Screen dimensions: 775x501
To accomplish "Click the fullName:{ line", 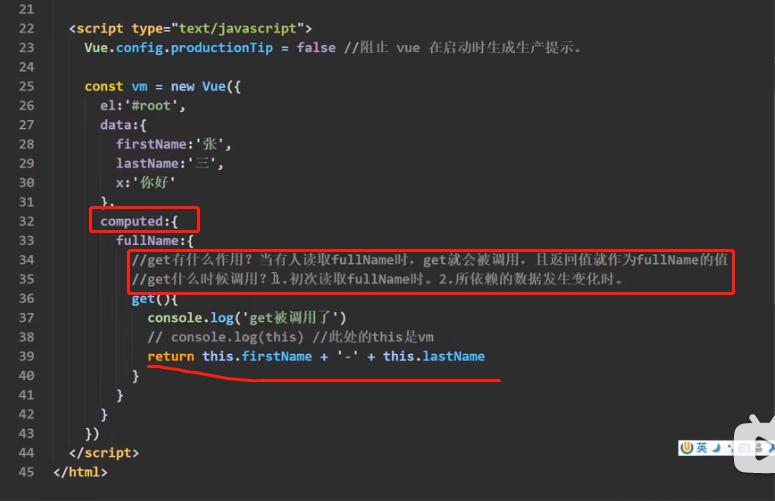I will 155,241.
